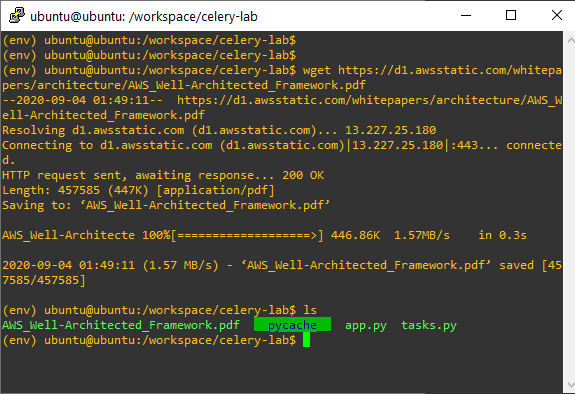
Task: Click the '446.86K' downloaded size
Action: point(355,235)
